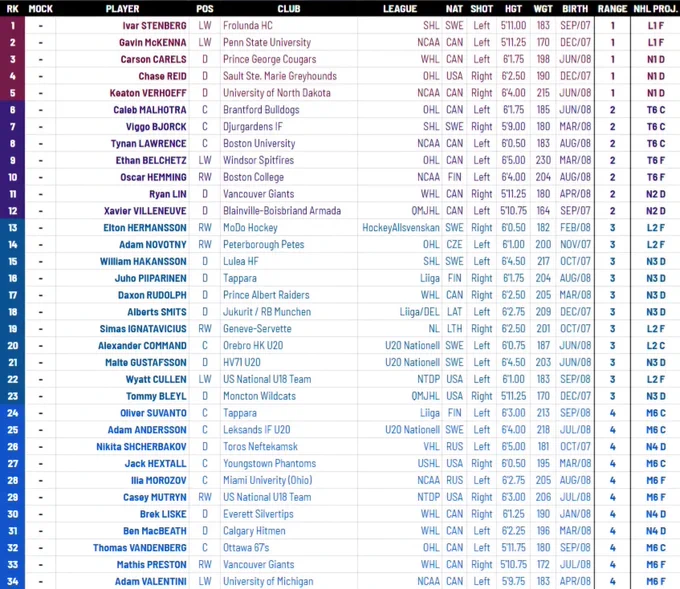
Task: Click club cell Sault Ste. Marie Greyhounds
Action: pyautogui.click(x=280, y=76)
